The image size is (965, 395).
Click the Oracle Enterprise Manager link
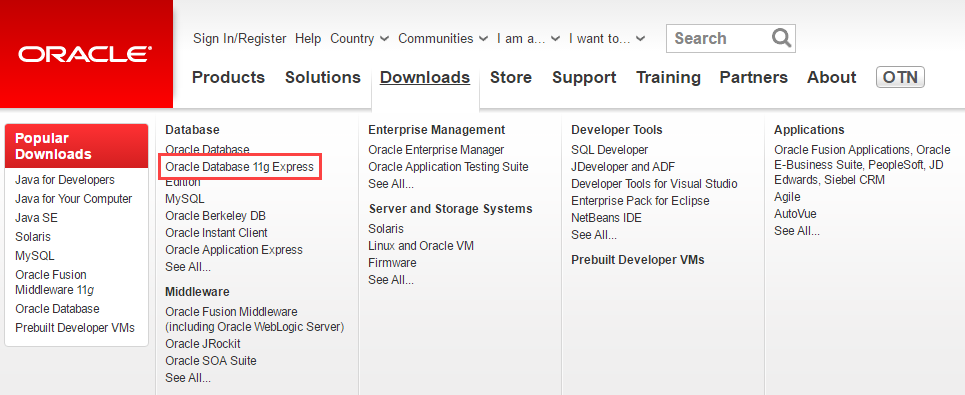point(436,150)
